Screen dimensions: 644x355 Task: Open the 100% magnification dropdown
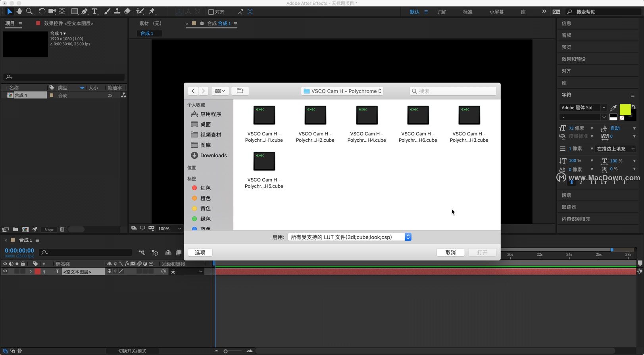coord(170,228)
